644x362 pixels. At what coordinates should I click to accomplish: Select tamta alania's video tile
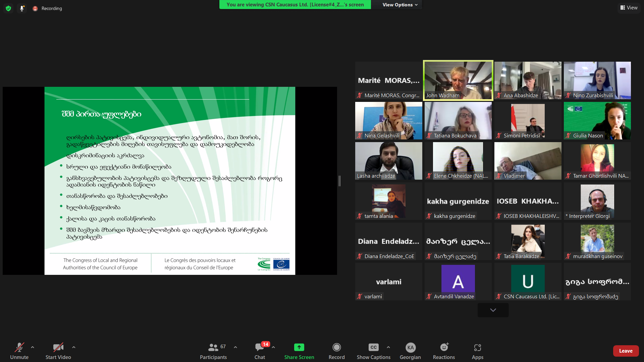click(389, 201)
